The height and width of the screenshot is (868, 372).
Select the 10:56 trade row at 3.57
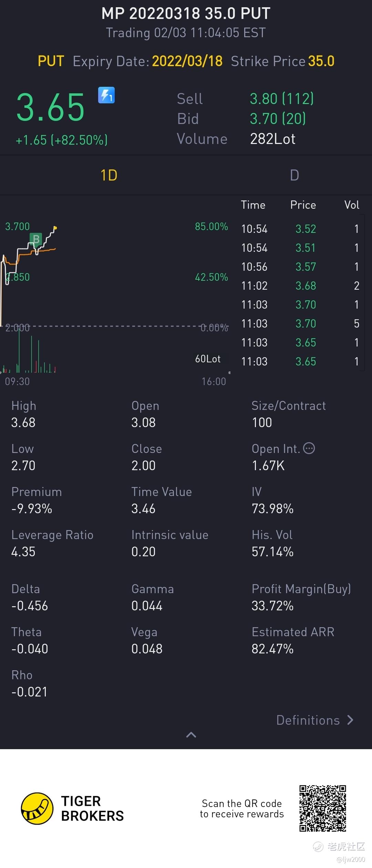300,267
